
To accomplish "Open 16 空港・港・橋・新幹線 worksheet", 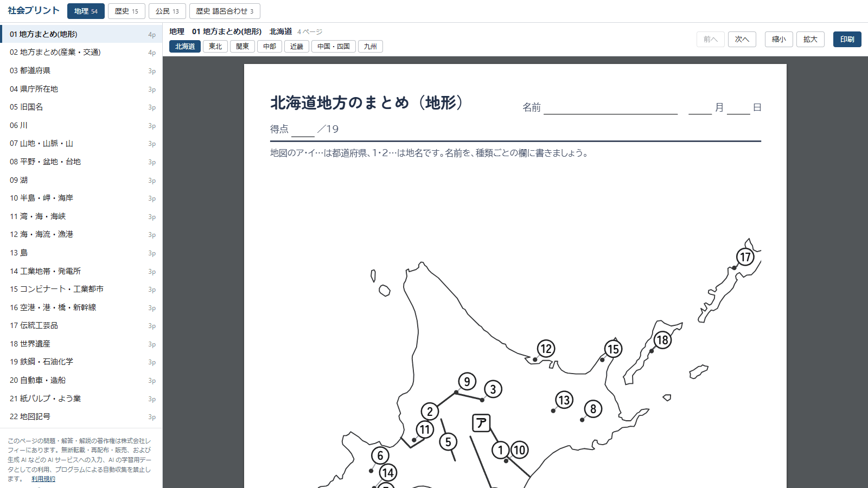I will pyautogui.click(x=81, y=307).
